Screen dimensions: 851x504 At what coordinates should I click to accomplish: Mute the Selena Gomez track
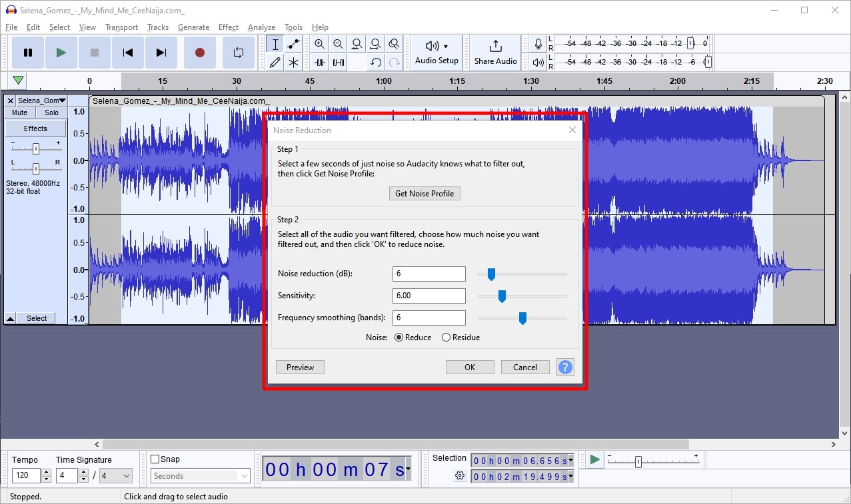20,113
